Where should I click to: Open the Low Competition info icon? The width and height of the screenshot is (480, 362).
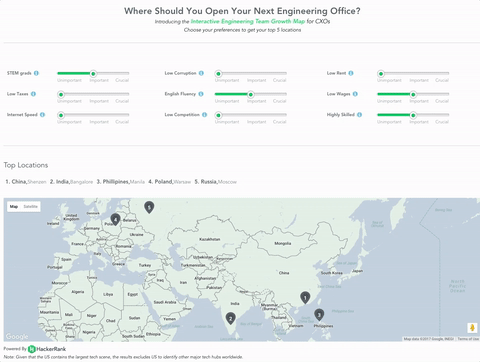click(205, 115)
